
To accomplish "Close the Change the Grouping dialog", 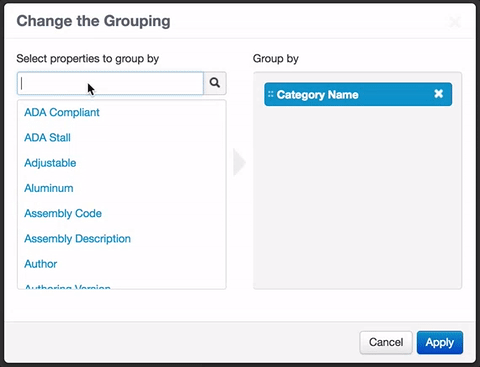I will pos(455,22).
